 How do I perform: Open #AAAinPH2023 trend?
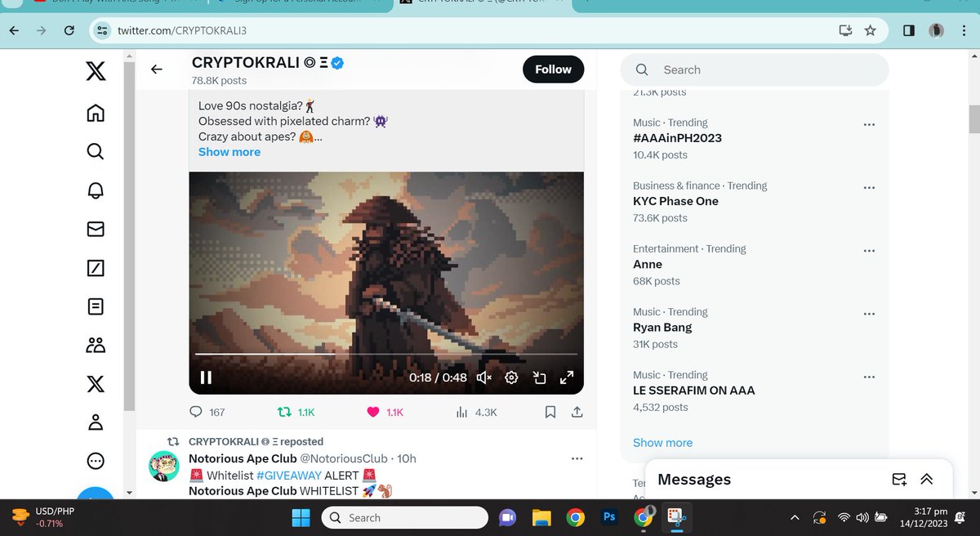tap(678, 138)
